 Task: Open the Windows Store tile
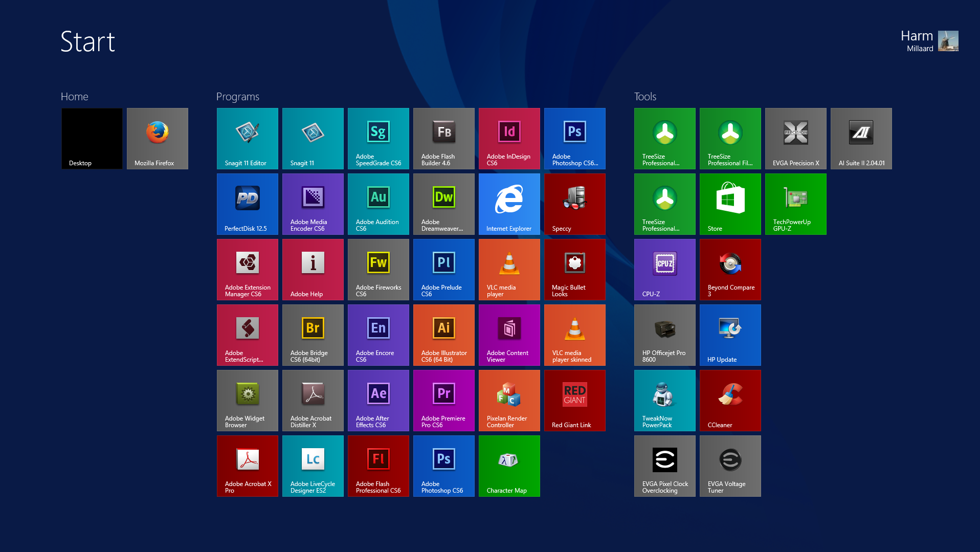(x=730, y=204)
